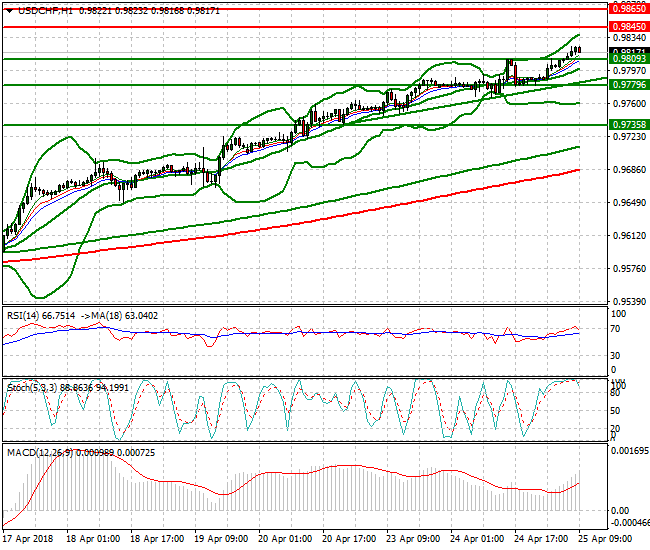This screenshot has height=550, width=650.
Task: Click the 23 Apr 09:00 time label
Action: coord(413,539)
